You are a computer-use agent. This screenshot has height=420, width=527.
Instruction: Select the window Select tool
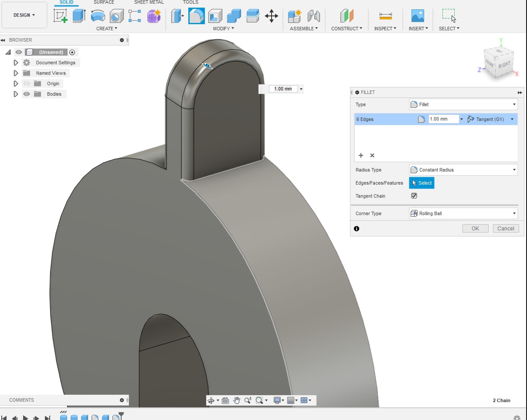(x=449, y=16)
